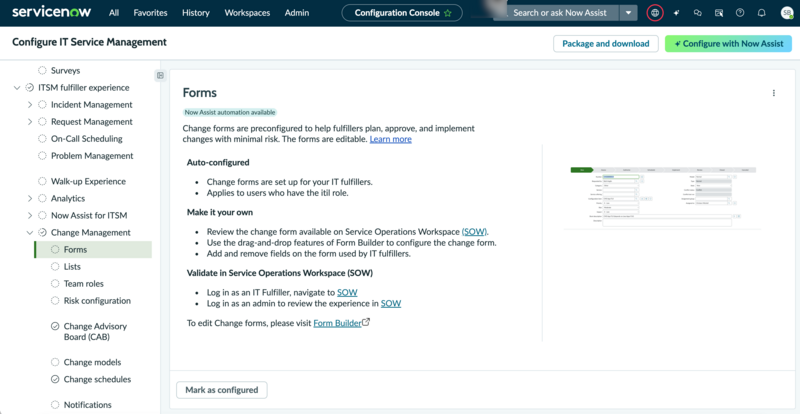Open the Workspaces menu

coord(247,13)
